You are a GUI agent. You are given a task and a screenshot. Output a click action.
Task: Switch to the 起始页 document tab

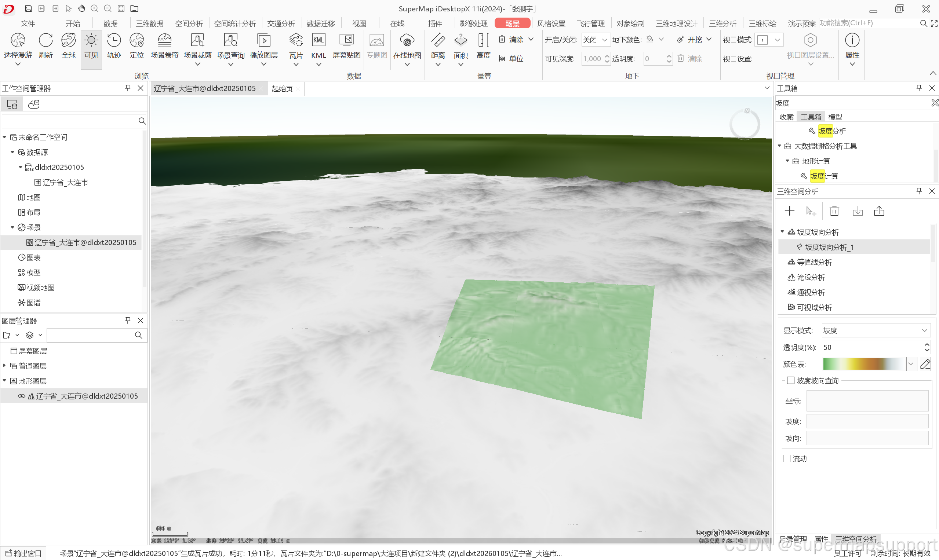click(x=282, y=89)
